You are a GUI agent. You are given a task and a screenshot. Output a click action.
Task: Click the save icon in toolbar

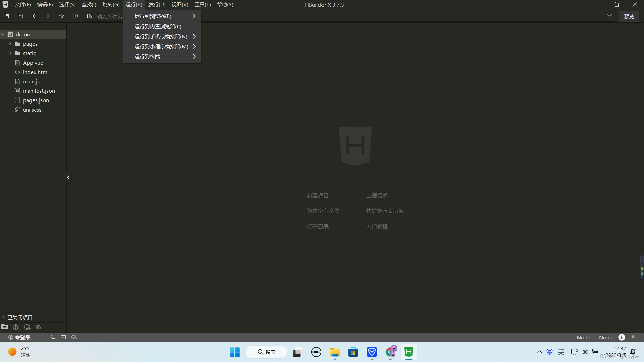[20, 16]
